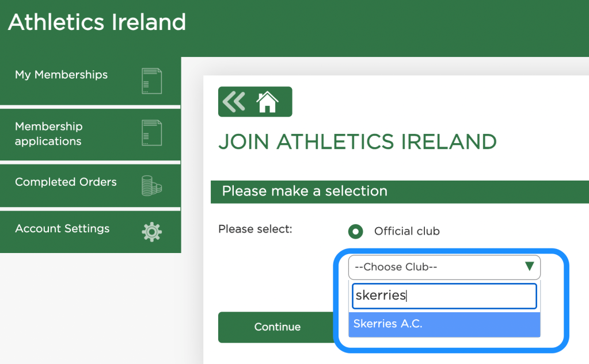The height and width of the screenshot is (364, 589).
Task: Go back using the double-chevron icon
Action: pos(234,102)
